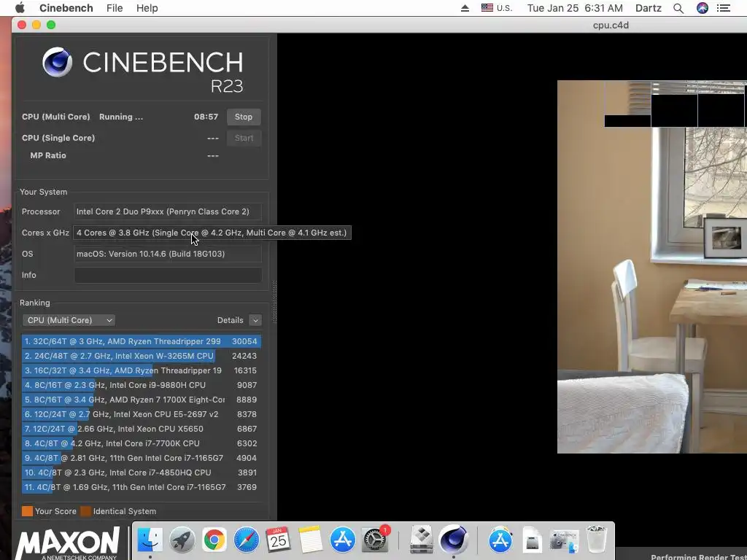Image resolution: width=747 pixels, height=560 pixels.
Task: Select ranking row i7-1165G7 at 2.81 GHz
Action: (x=141, y=458)
